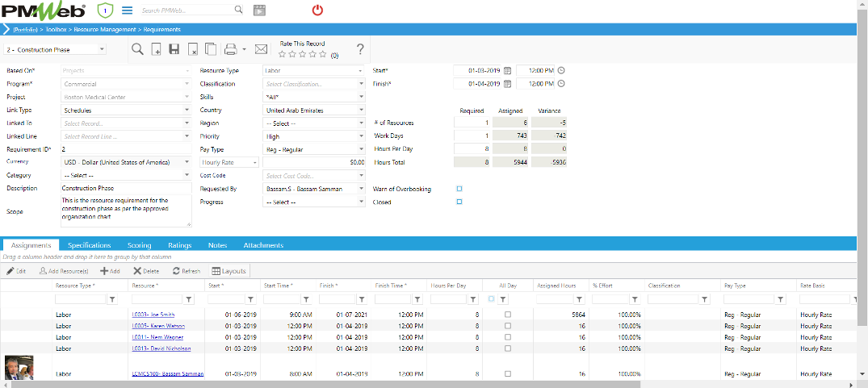
Task: Click the red power logout icon
Action: [x=317, y=10]
